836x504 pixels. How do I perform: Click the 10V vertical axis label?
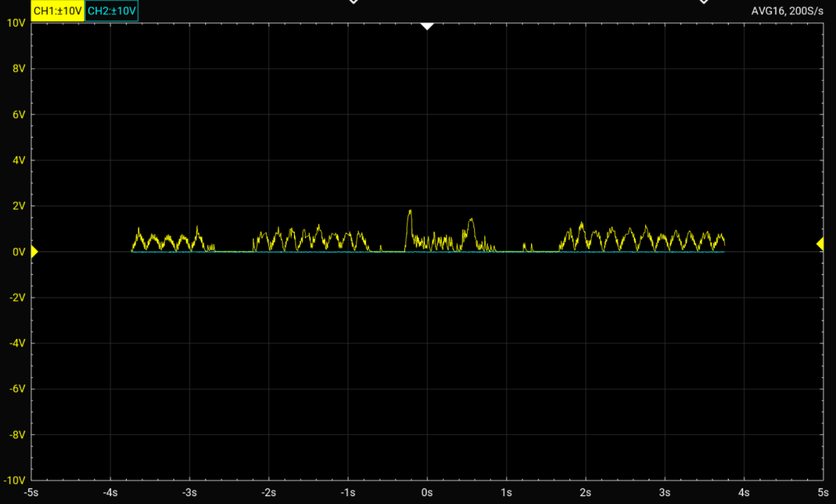coord(16,23)
